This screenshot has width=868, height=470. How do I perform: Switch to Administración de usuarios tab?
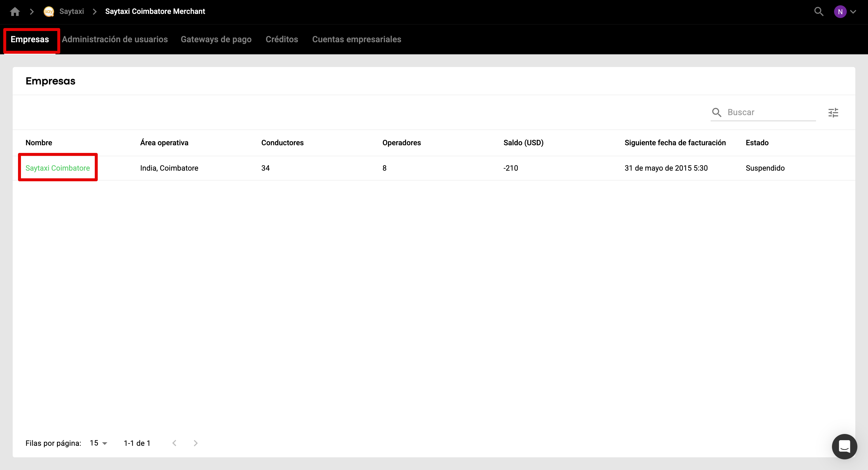[115, 40]
